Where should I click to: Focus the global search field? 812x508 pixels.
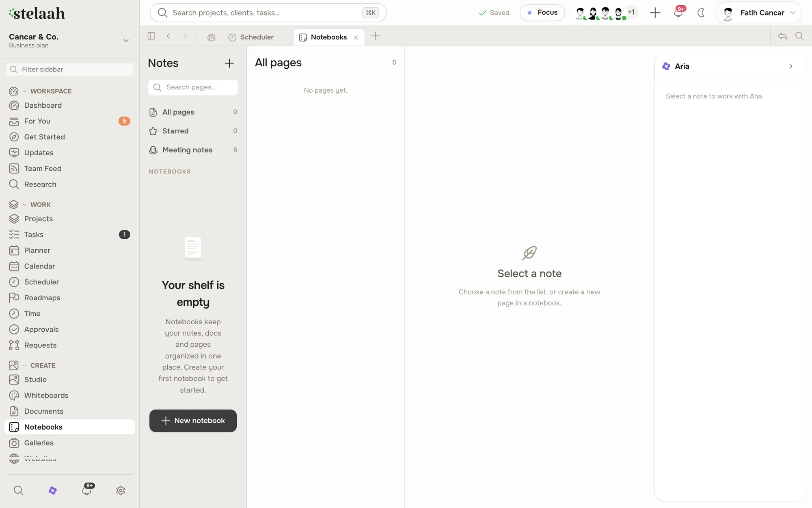(268, 13)
